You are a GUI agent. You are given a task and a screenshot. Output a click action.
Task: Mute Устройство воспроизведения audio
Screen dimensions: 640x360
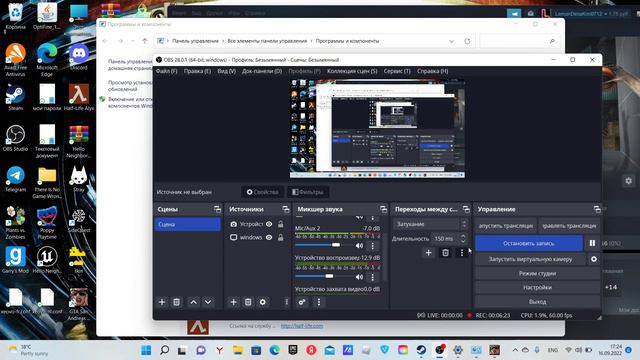click(x=359, y=277)
